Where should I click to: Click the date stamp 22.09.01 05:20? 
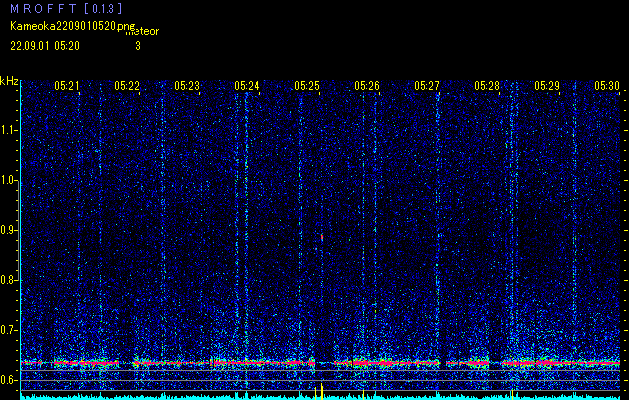45,46
